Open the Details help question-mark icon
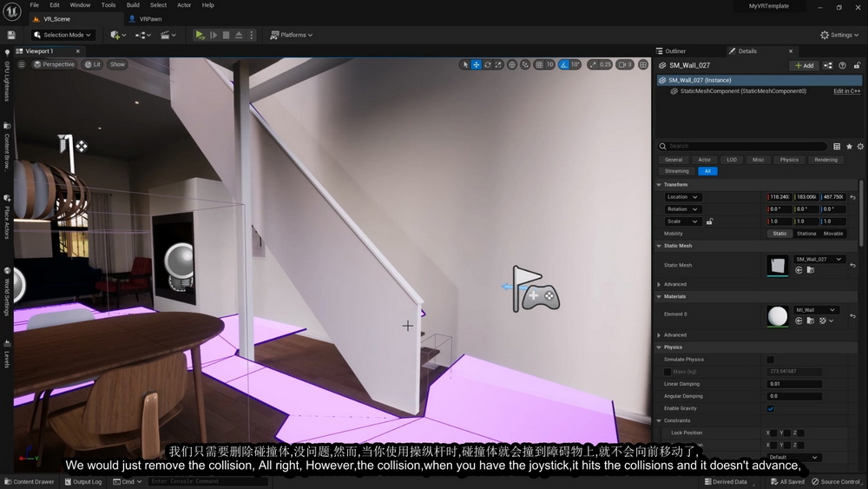This screenshot has height=489, width=868. [x=842, y=65]
